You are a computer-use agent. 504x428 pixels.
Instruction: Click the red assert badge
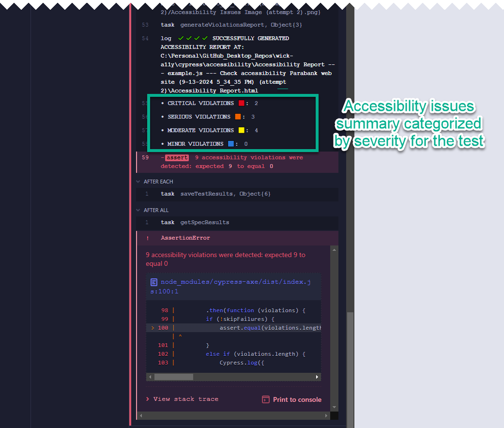(x=177, y=157)
